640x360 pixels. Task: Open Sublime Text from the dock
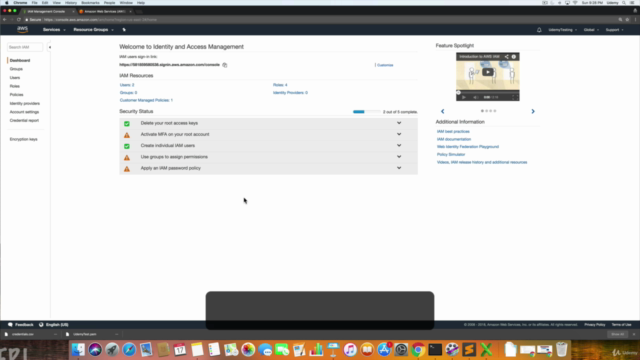[x=469, y=350]
